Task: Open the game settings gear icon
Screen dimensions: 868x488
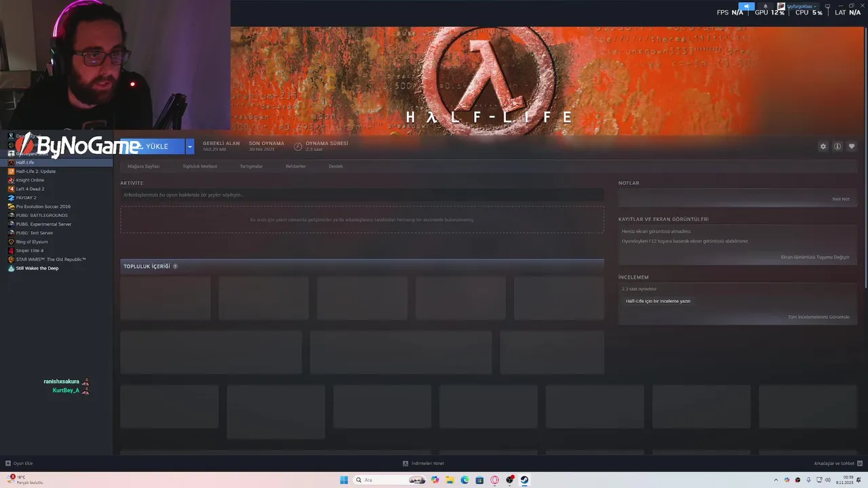Action: pyautogui.click(x=823, y=146)
